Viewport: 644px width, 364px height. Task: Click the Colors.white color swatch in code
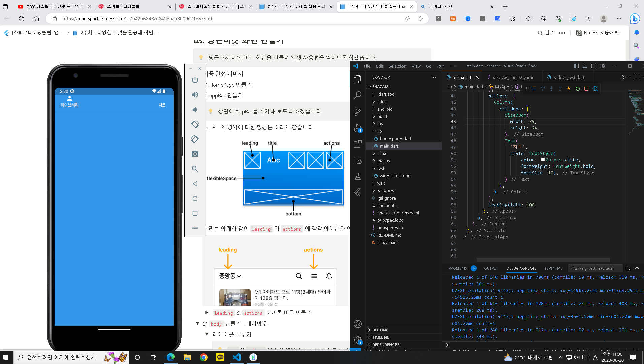(x=543, y=160)
